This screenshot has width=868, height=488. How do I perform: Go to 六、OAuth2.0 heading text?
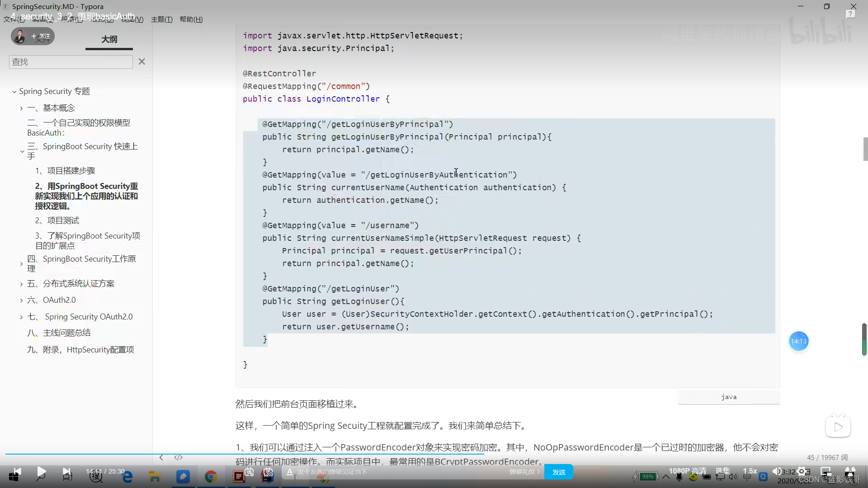(52, 300)
